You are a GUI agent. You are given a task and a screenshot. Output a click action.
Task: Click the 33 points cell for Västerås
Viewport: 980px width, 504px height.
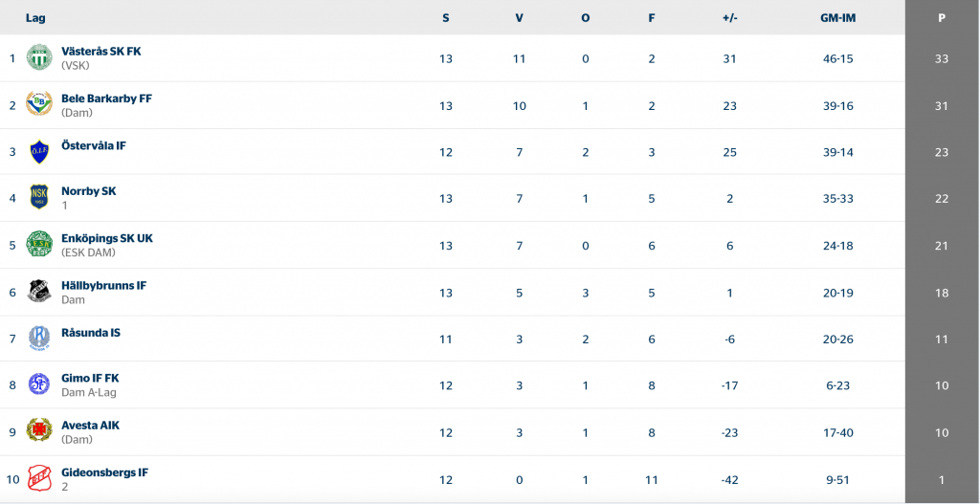coord(942,58)
